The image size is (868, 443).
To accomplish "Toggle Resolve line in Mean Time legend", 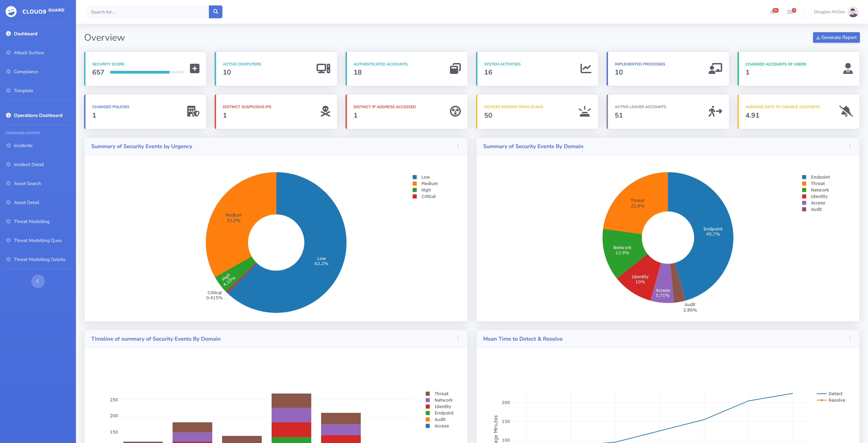I will coord(836,400).
